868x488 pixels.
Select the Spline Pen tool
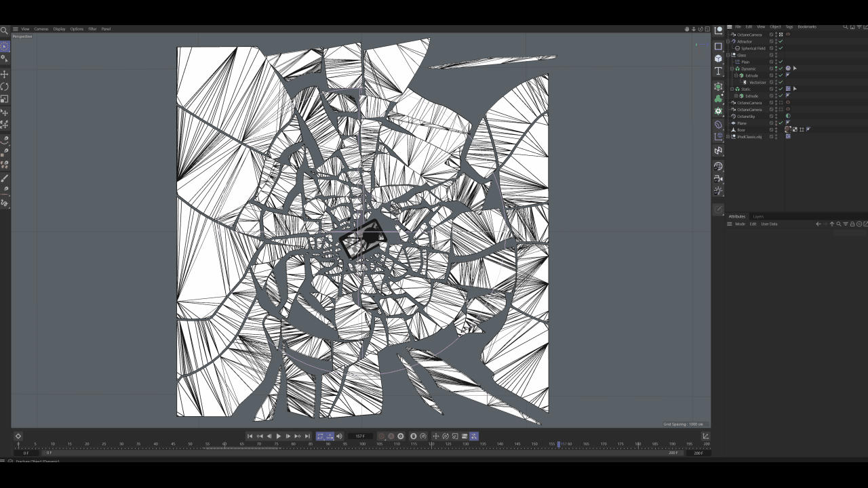(x=4, y=140)
